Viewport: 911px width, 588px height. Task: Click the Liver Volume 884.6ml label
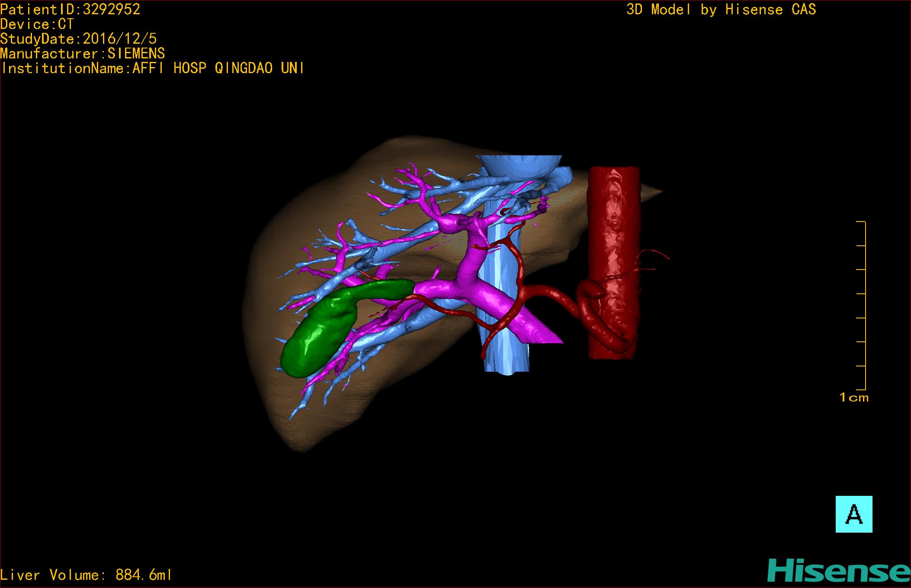[86, 575]
